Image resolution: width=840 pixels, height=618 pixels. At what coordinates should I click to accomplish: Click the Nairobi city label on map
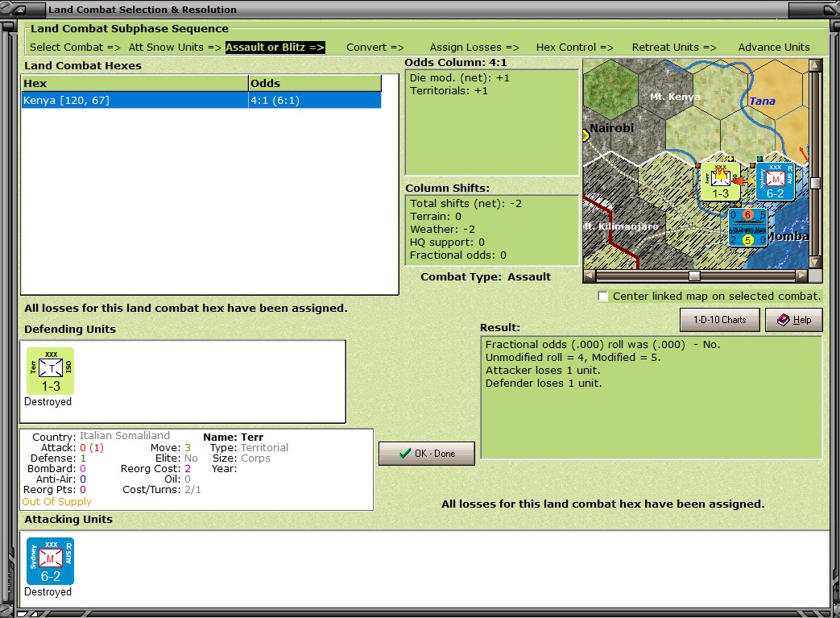point(611,127)
